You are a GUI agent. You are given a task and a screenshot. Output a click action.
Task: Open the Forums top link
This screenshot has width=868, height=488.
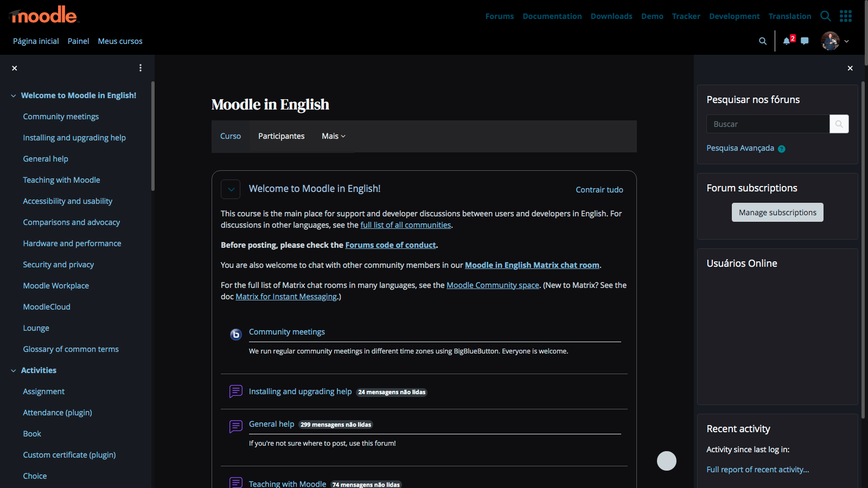click(x=500, y=16)
